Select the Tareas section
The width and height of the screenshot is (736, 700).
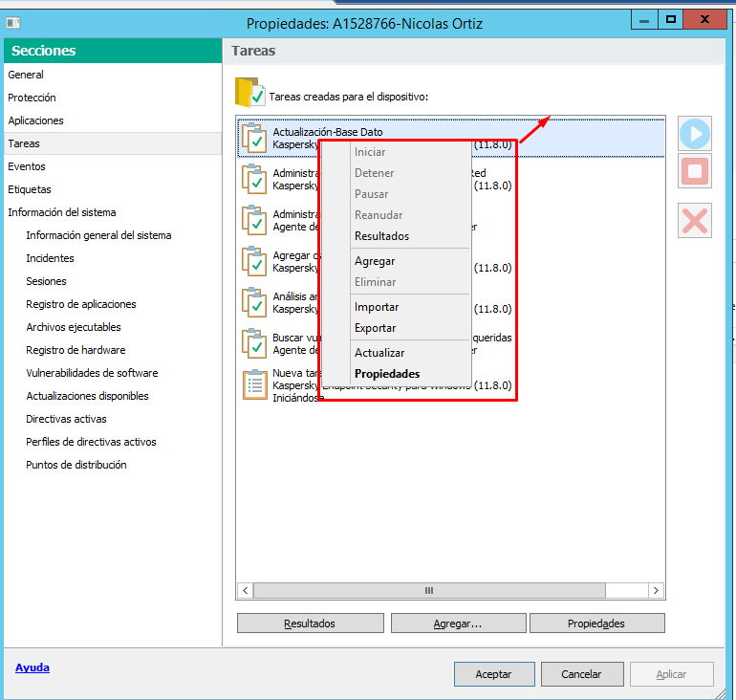(113, 143)
